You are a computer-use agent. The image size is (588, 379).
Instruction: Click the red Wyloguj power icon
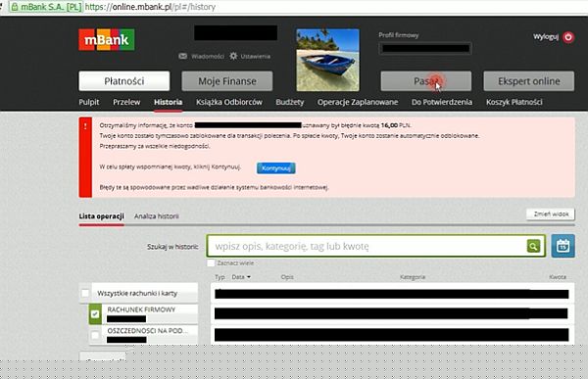(568, 37)
